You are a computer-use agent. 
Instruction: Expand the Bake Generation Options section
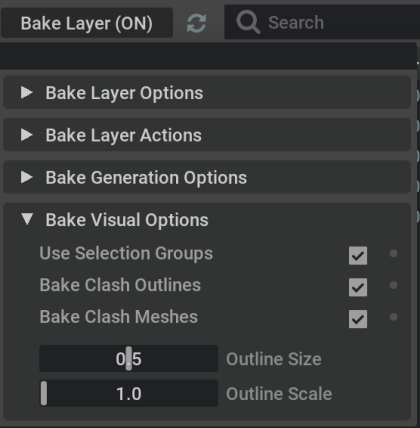click(x=207, y=177)
